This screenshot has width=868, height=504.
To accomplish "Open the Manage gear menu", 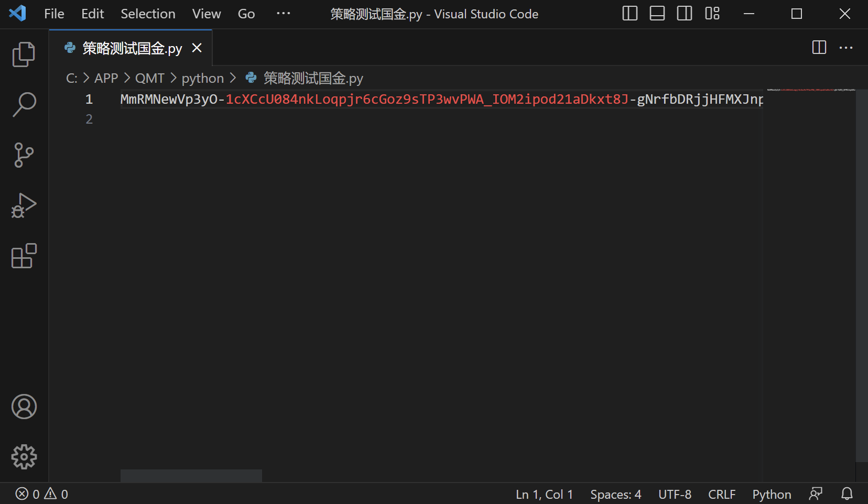I will (x=24, y=457).
